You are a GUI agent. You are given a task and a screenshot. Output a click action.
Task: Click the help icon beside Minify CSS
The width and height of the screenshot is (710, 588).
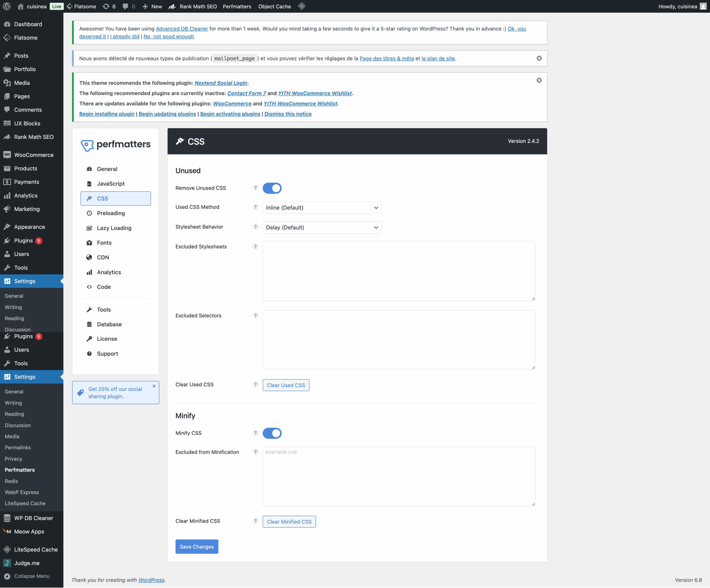point(255,433)
